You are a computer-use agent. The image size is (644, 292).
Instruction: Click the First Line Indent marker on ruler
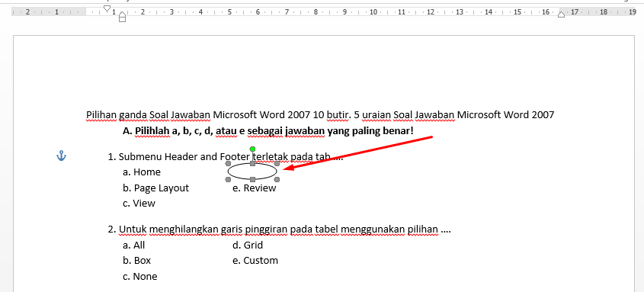(107, 8)
